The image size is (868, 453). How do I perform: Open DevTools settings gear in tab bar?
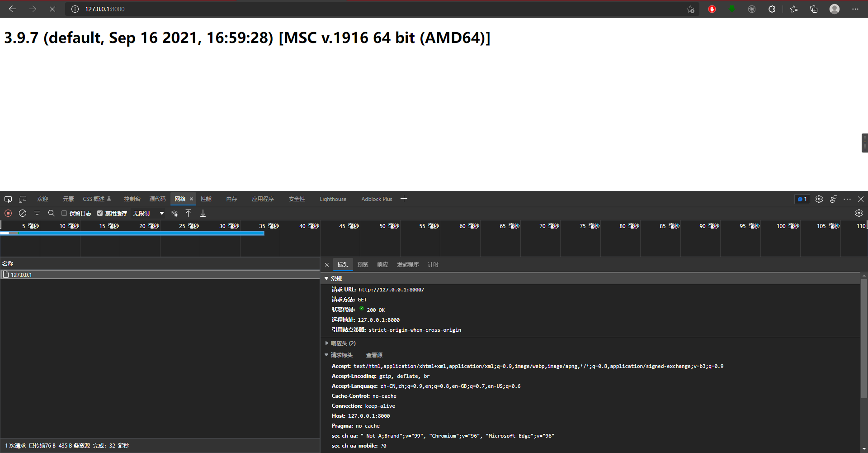819,199
